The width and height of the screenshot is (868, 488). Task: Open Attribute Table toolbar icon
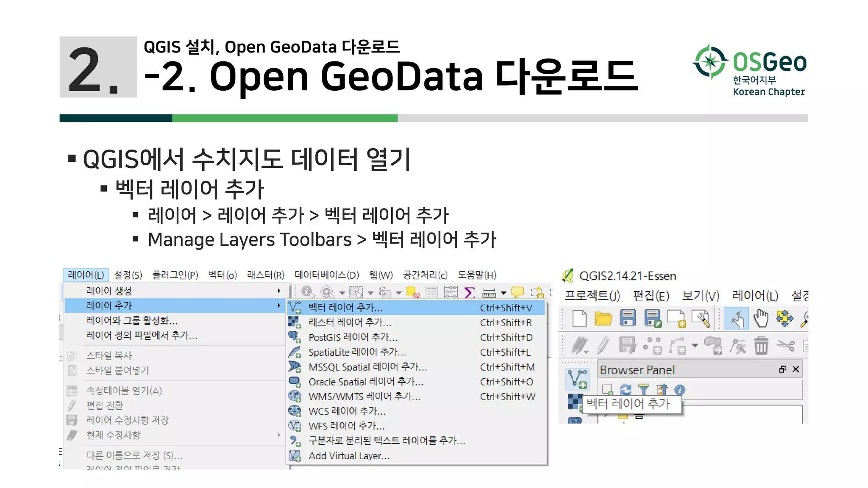[431, 292]
